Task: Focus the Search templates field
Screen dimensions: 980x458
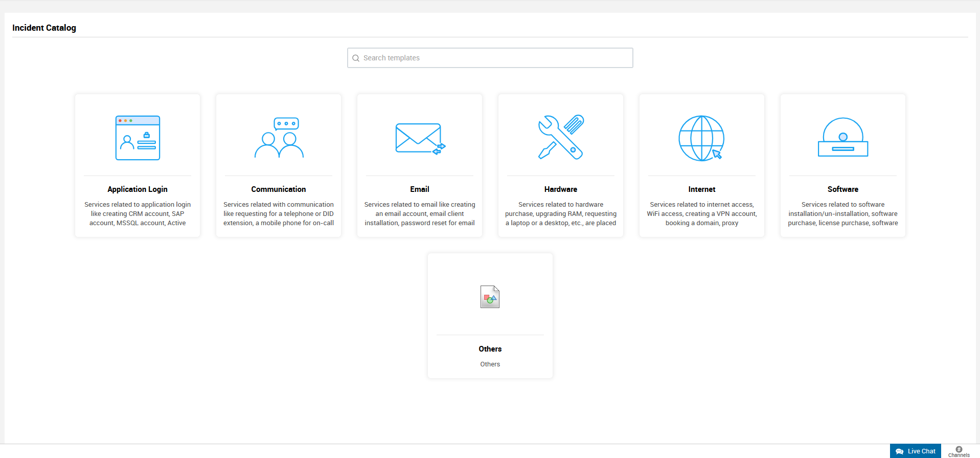Action: click(x=490, y=58)
